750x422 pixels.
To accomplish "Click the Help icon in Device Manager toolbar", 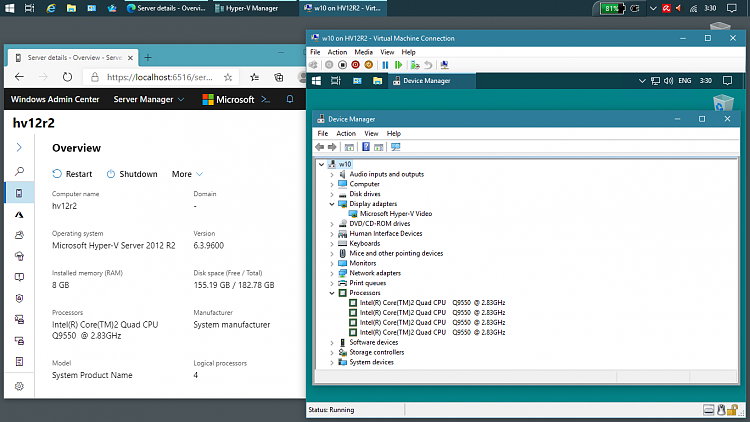I will point(365,147).
